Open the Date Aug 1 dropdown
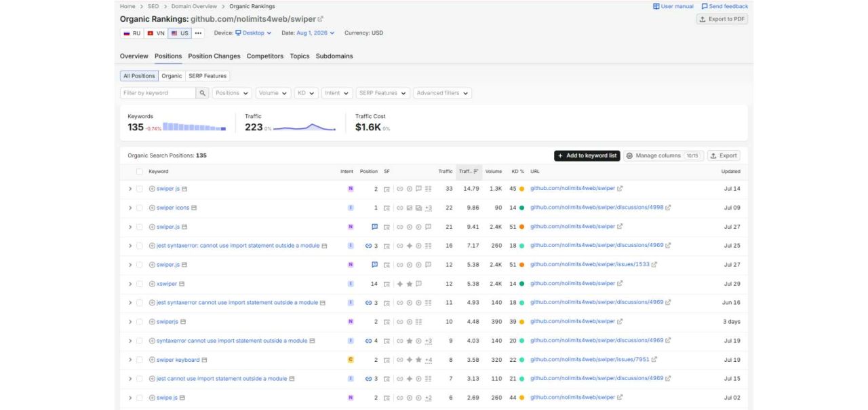Viewport: 868px width, 410px height. click(317, 33)
